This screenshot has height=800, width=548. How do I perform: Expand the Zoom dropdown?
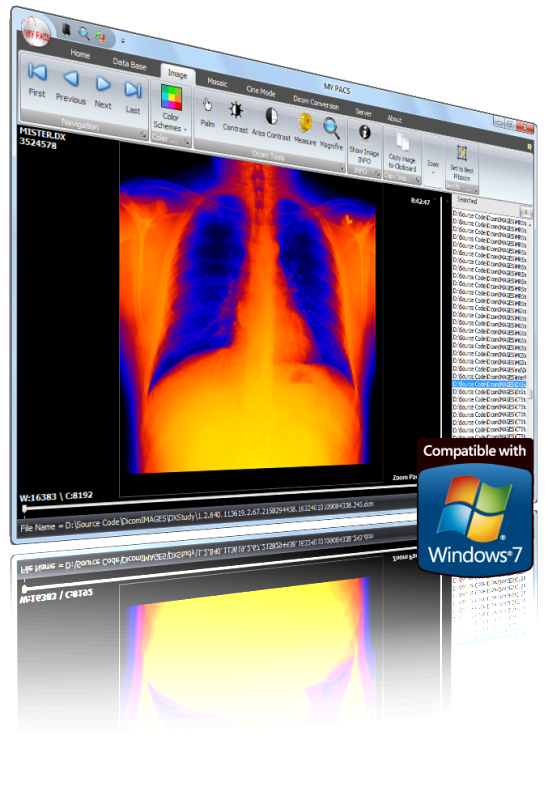coord(433,165)
